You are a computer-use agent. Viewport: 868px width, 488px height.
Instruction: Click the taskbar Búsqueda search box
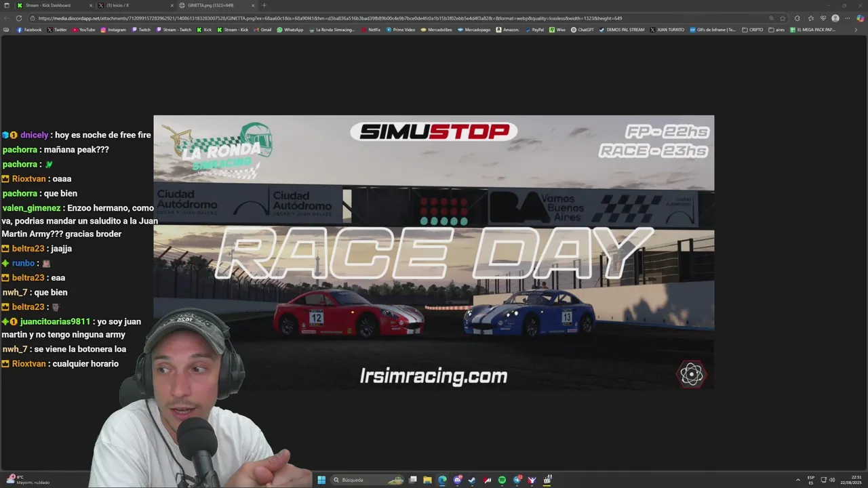pyautogui.click(x=368, y=480)
